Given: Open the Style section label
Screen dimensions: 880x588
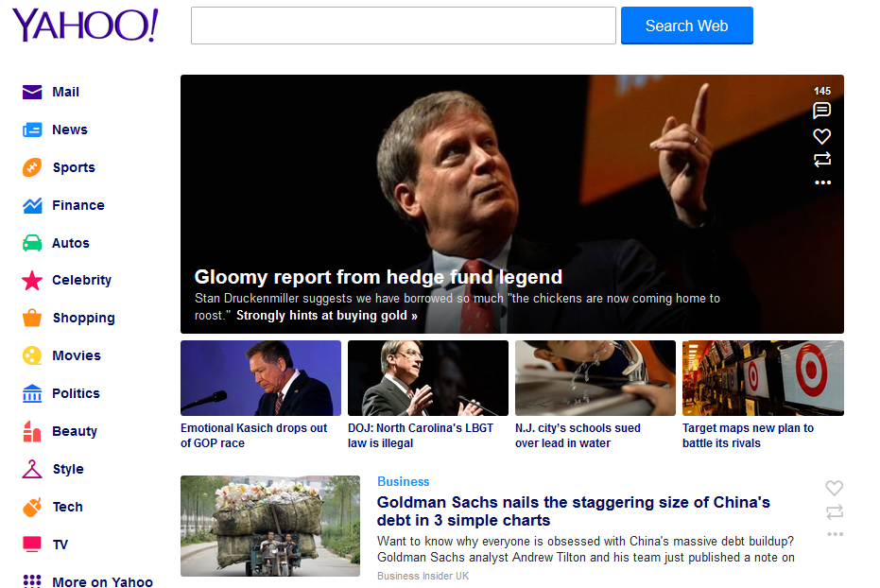Looking at the screenshot, I should click(68, 469).
